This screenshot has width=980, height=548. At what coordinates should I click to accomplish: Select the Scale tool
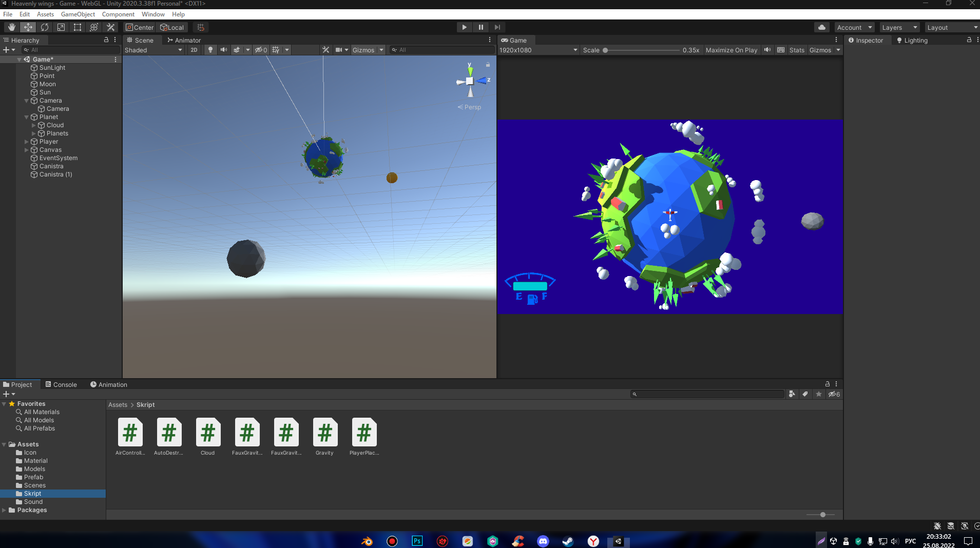point(61,27)
